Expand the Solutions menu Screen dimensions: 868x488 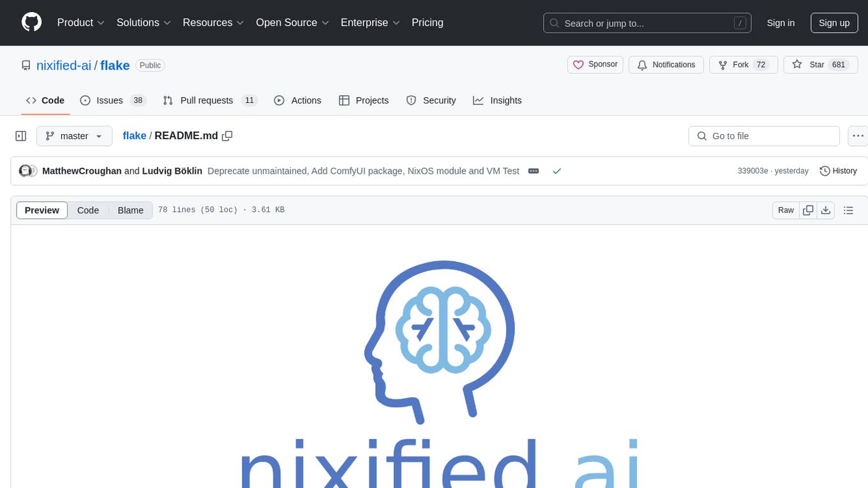tap(144, 22)
